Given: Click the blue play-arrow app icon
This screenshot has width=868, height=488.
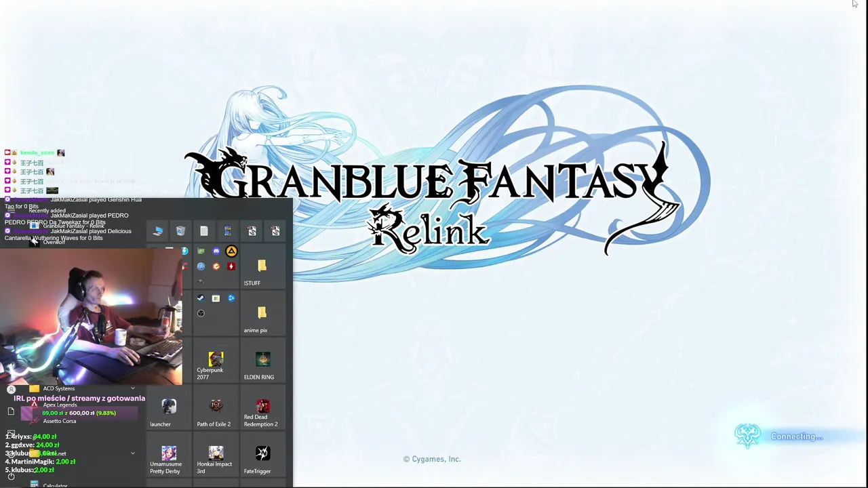Looking at the screenshot, I should (231, 298).
